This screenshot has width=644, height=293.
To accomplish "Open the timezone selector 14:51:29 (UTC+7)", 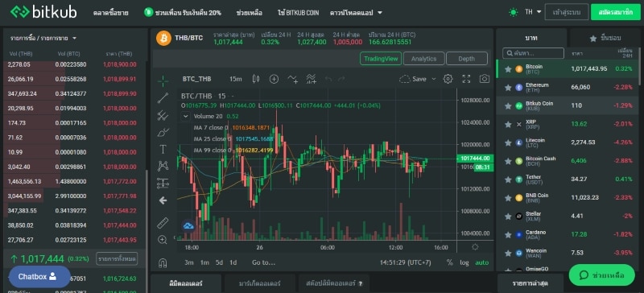I will [406, 262].
